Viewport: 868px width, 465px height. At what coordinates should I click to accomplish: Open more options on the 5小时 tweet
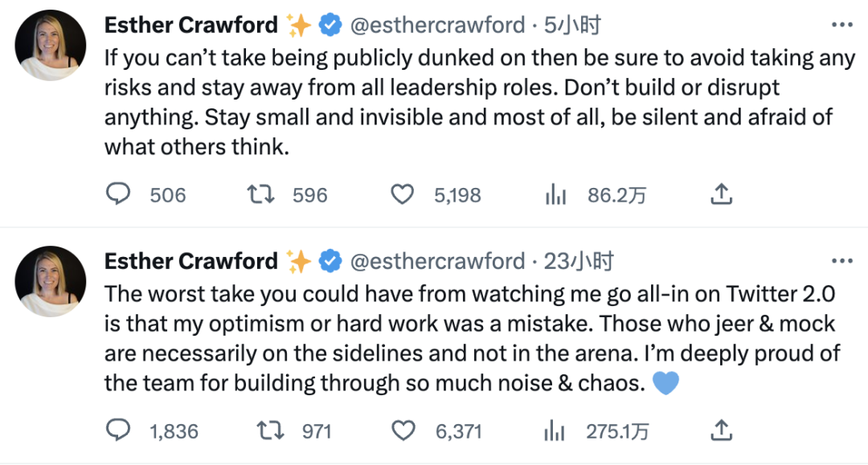842,25
